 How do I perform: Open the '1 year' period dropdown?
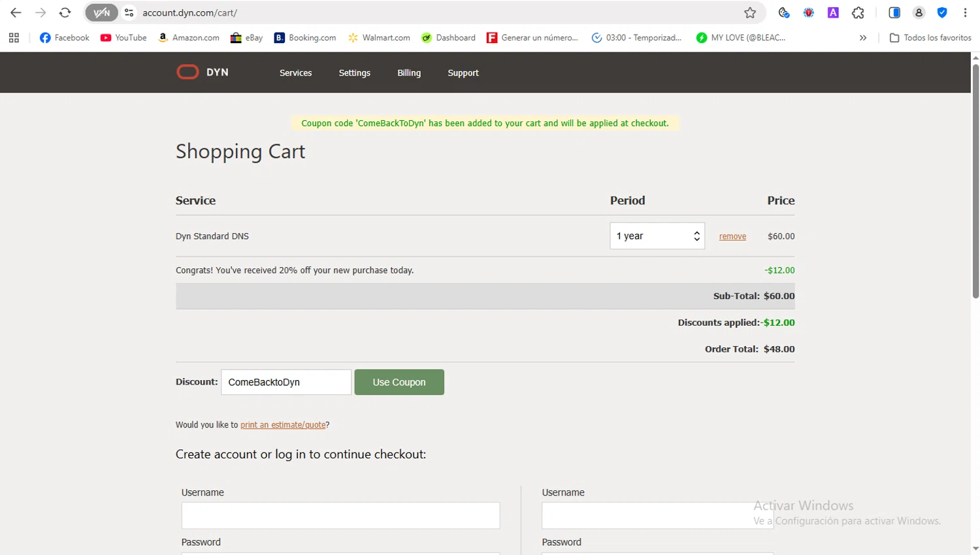coord(657,236)
